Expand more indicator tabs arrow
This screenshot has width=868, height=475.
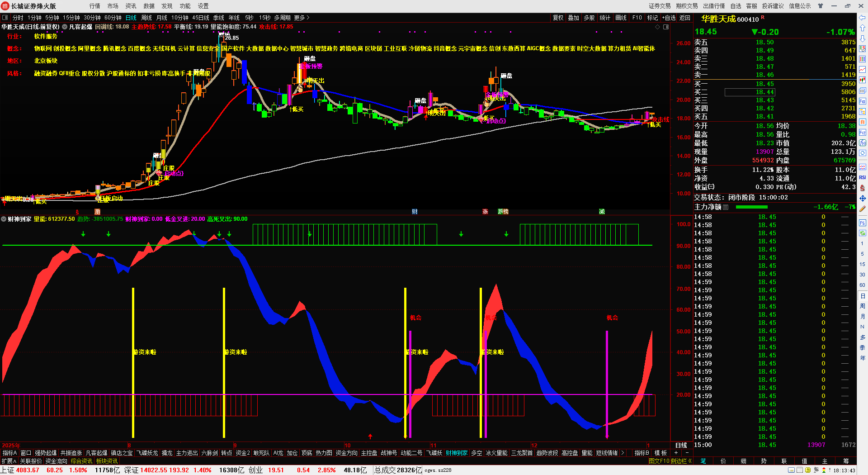point(623,453)
